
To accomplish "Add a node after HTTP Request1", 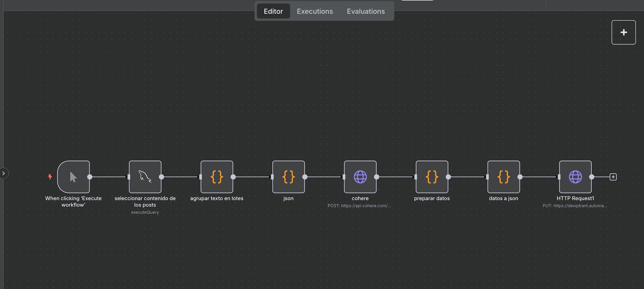I will (x=613, y=177).
